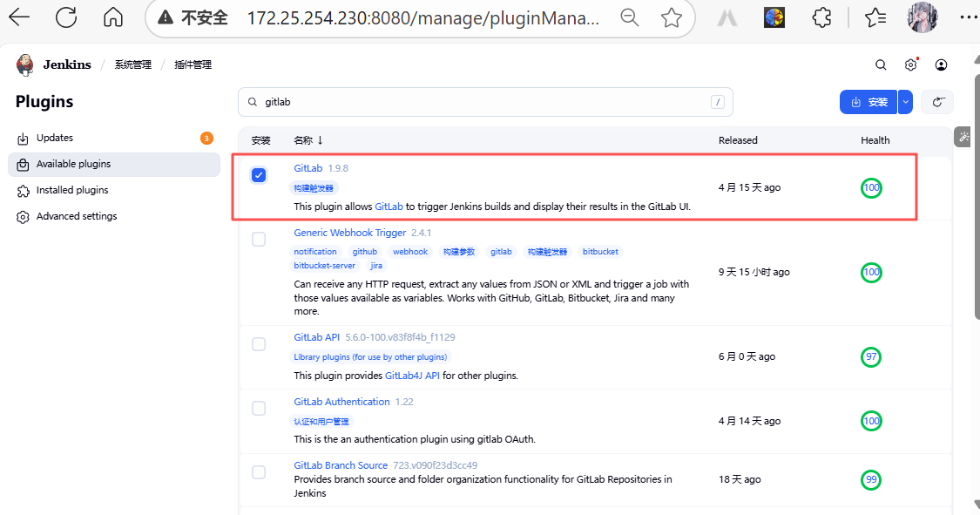Click GitLab4J API link in description

pos(413,376)
